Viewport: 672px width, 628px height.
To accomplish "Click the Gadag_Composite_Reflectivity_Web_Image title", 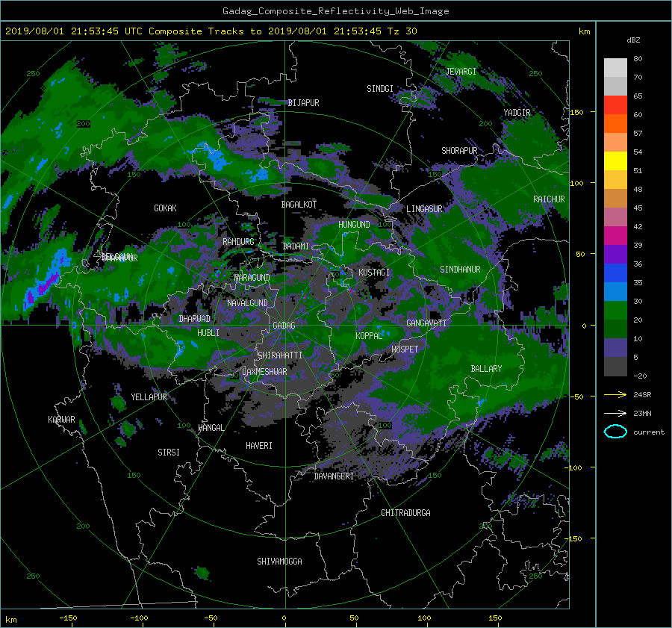I will tap(335, 11).
